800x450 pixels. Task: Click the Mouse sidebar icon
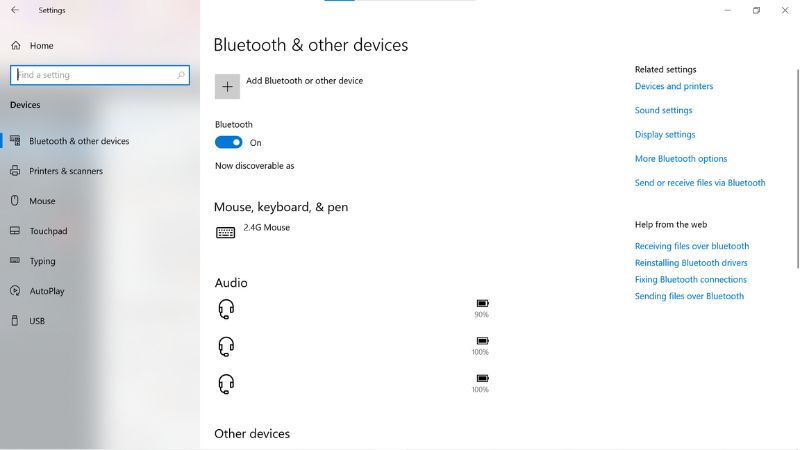coord(15,201)
